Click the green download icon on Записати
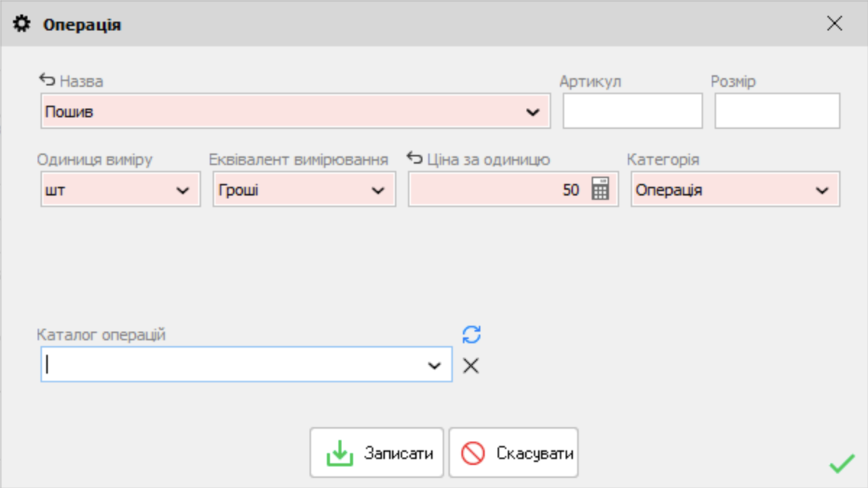This screenshot has height=488, width=868. 341,452
